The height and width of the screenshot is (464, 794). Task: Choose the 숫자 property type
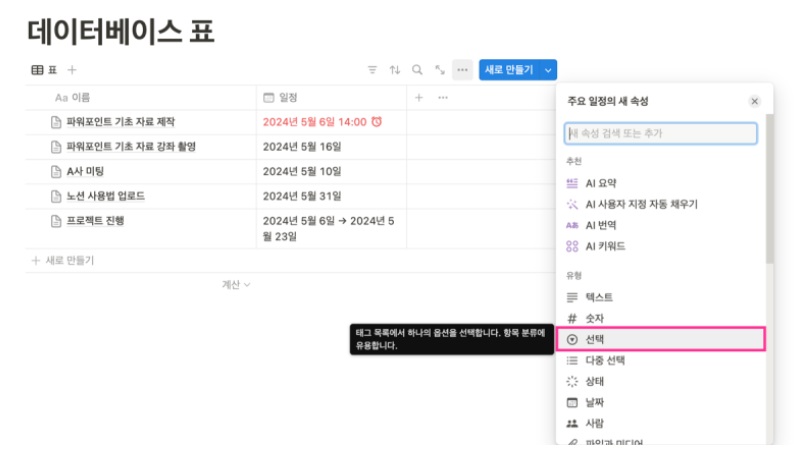[661, 319]
